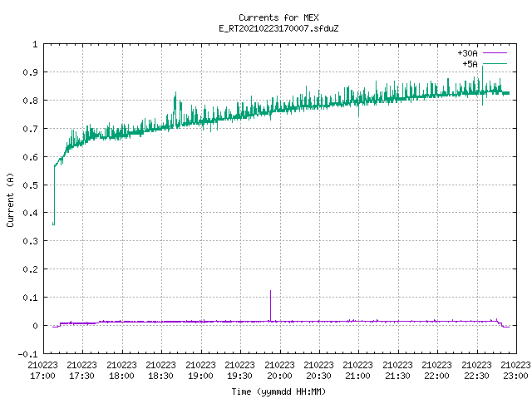Click the y-axis tick label 0.2
532x399 pixels.
[30, 269]
